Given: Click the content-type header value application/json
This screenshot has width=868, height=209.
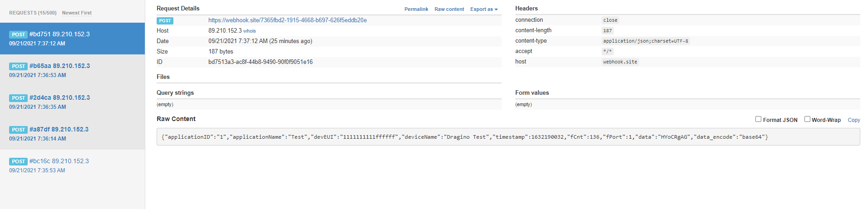Looking at the screenshot, I should click(x=646, y=41).
